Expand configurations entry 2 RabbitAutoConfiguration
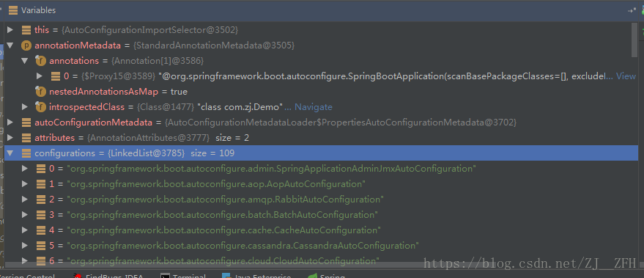This screenshot has width=644, height=278. (25, 199)
